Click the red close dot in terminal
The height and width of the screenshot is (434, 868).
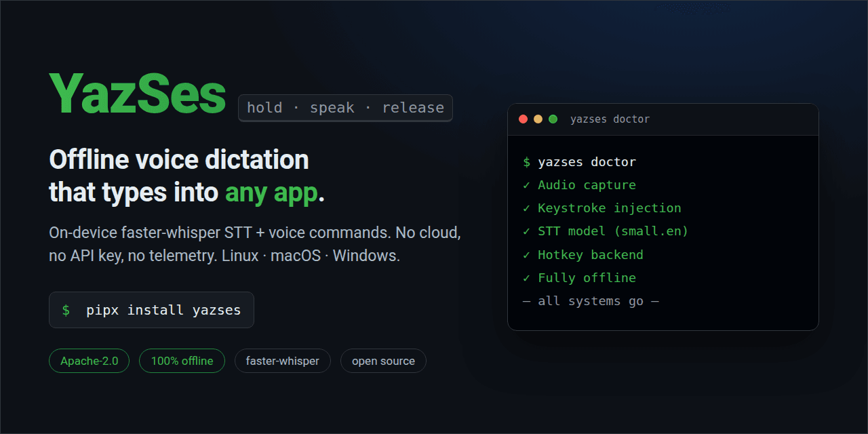(523, 119)
